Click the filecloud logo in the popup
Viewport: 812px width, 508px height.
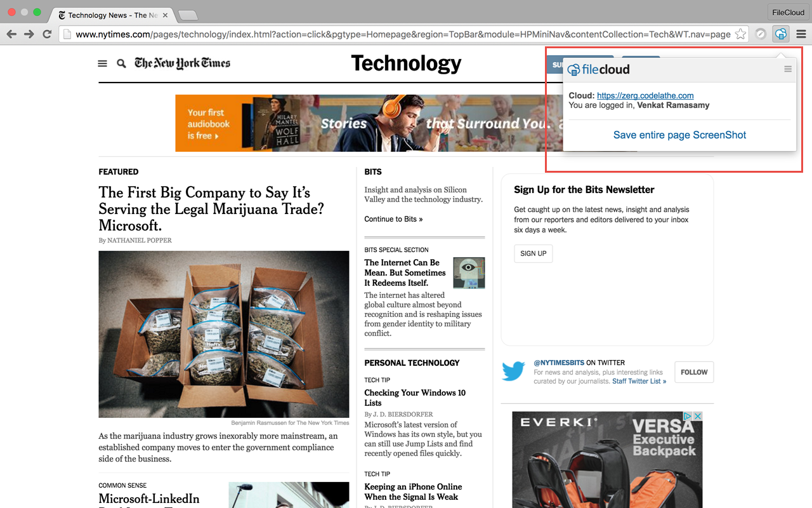598,69
